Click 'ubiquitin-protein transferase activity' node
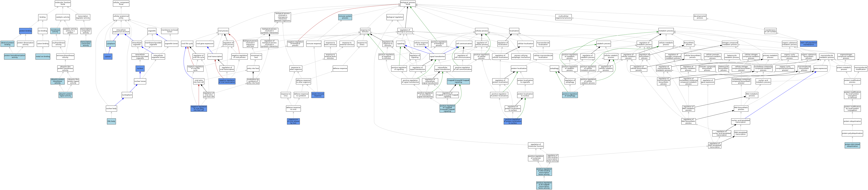Viewport: 868px width, 190px height. point(58,81)
